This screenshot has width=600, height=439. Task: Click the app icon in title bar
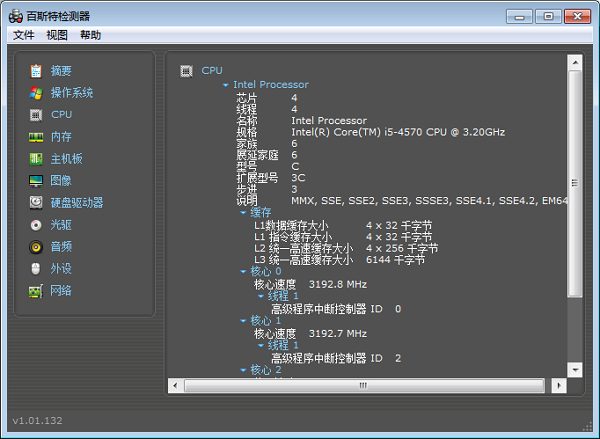16,16
